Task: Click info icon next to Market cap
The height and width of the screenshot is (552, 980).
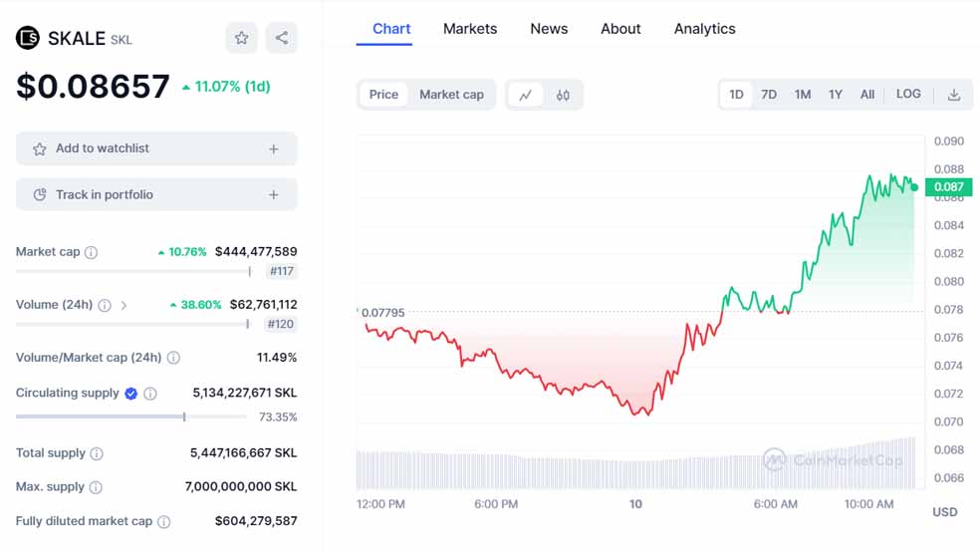Action: [x=92, y=252]
